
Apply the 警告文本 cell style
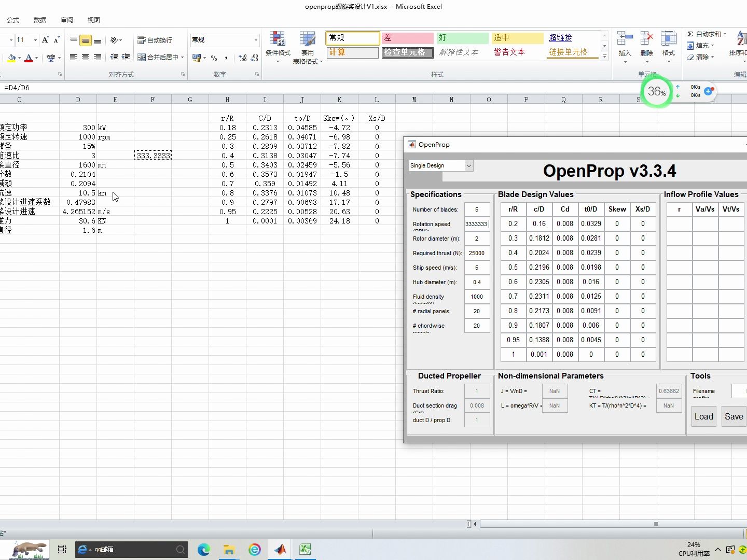point(517,52)
